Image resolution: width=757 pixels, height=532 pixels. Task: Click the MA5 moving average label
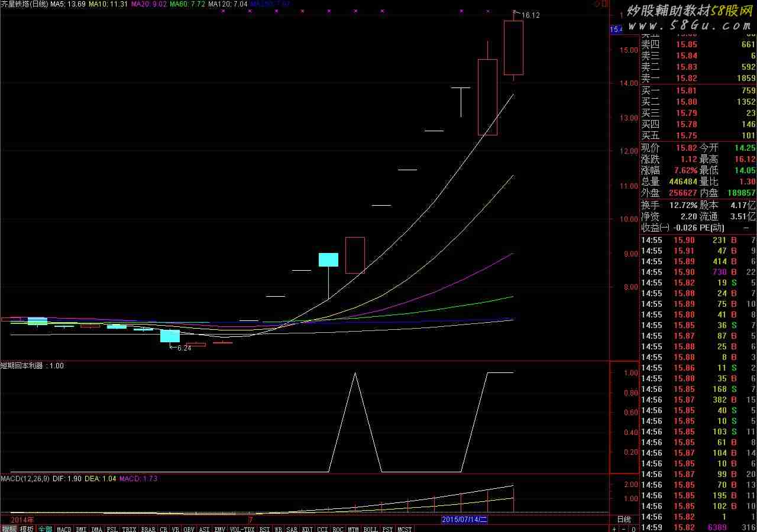pos(68,4)
